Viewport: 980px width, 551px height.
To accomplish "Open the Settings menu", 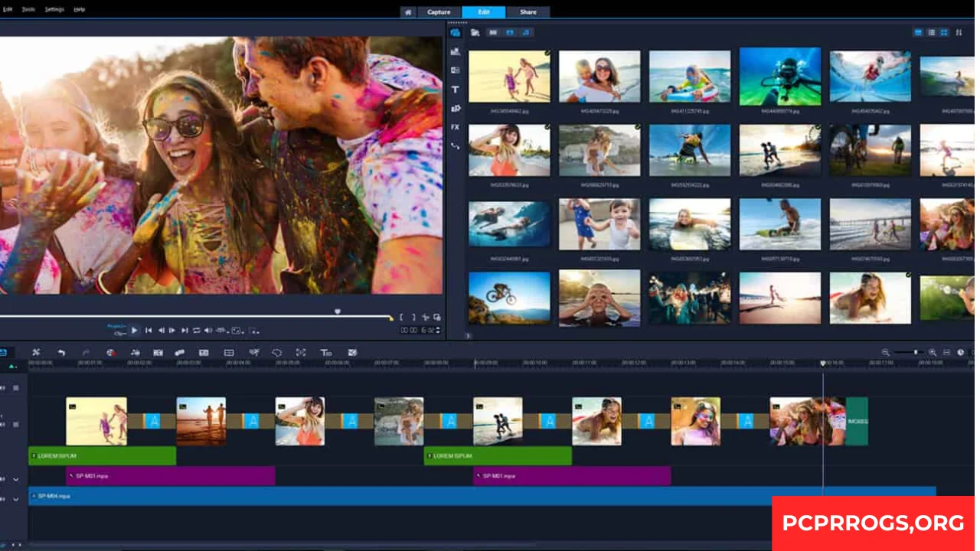I will click(x=54, y=9).
